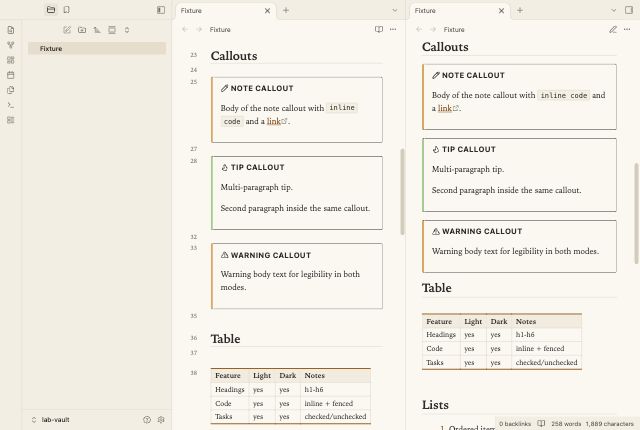Open command palette from the ribbon
Viewport: 640px width, 430px height.
[x=11, y=105]
